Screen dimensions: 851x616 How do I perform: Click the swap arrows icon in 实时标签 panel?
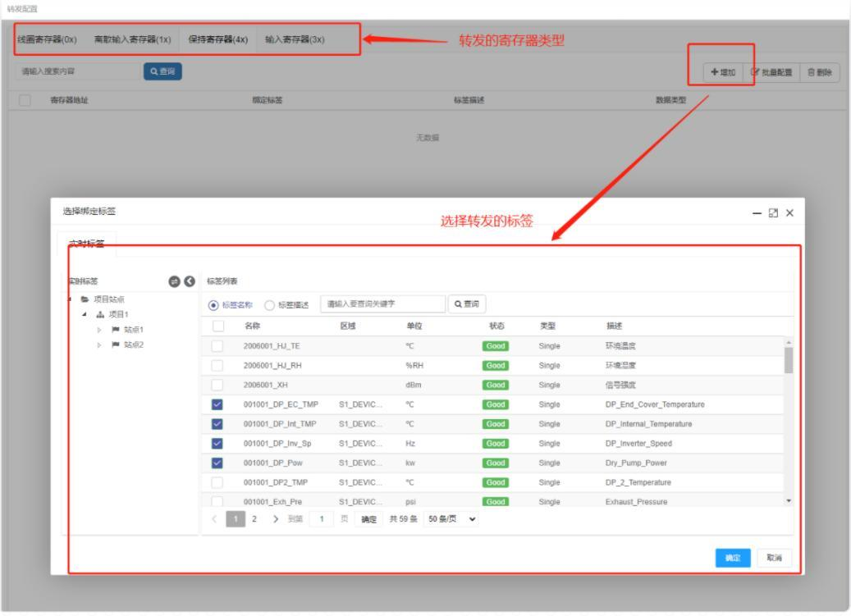click(175, 282)
